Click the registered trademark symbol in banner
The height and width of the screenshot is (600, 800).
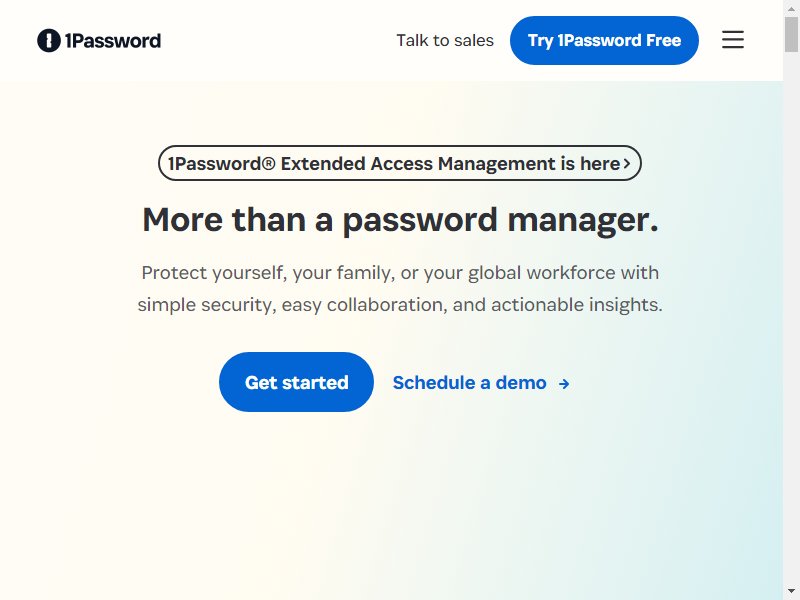pos(269,163)
